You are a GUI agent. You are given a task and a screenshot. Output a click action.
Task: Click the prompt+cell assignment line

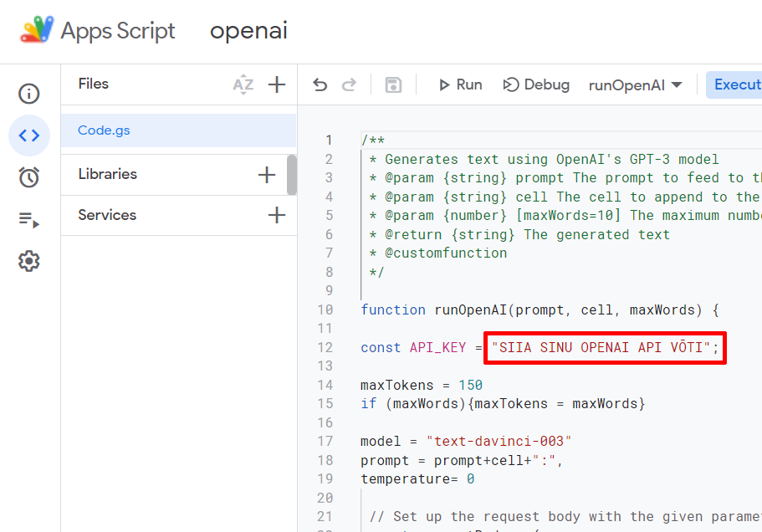click(x=462, y=461)
